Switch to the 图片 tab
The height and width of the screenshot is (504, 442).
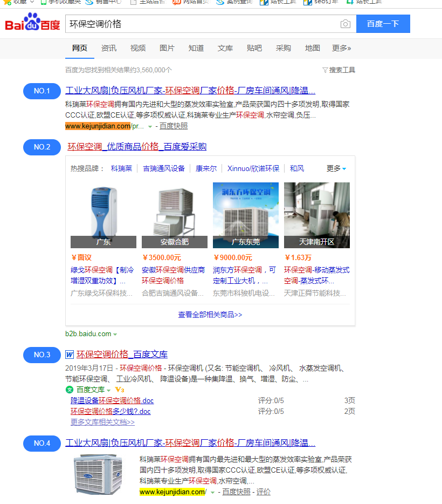[x=167, y=48]
